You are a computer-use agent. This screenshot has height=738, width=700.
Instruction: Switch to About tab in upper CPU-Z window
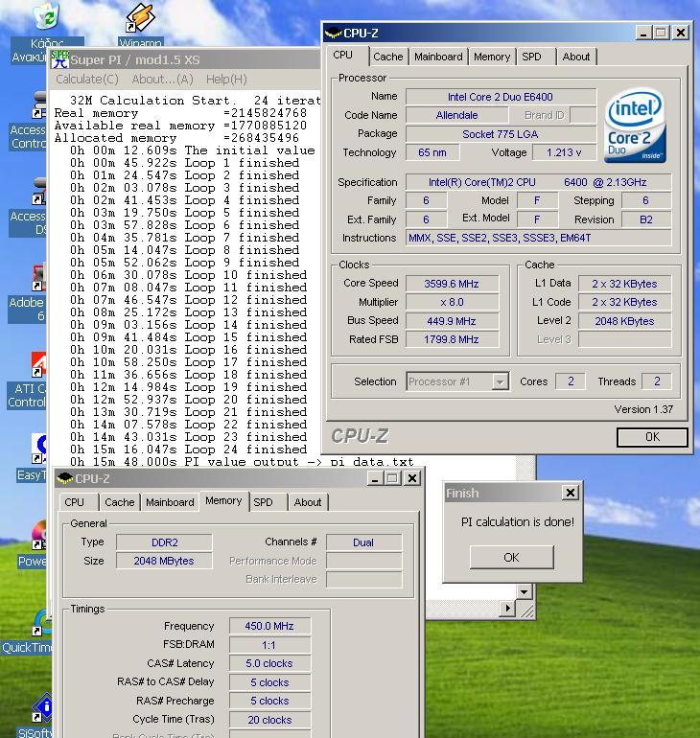[x=576, y=57]
